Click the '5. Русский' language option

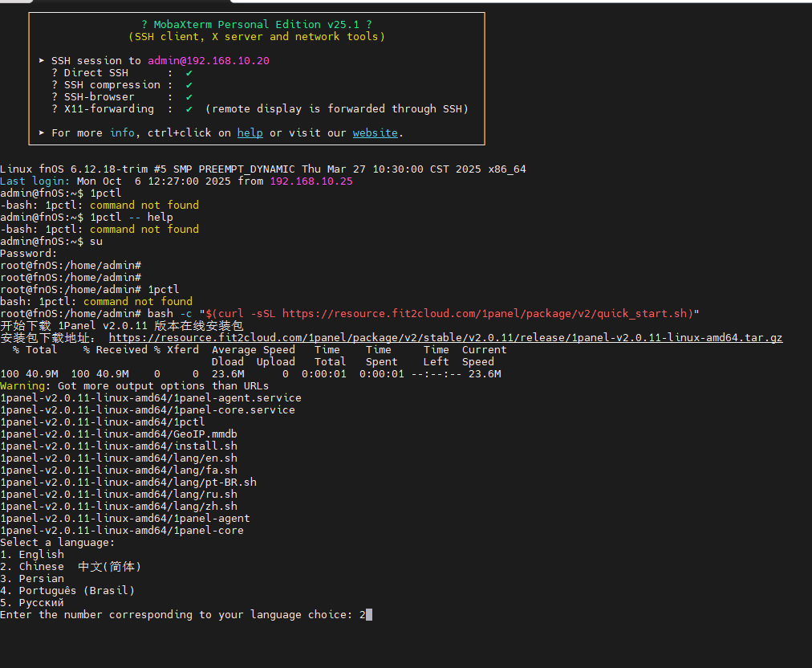32,603
